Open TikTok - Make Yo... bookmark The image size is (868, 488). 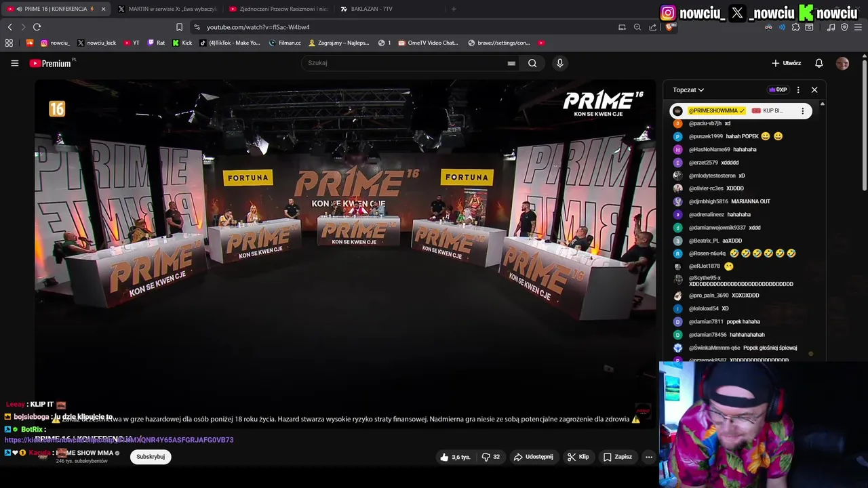[229, 43]
